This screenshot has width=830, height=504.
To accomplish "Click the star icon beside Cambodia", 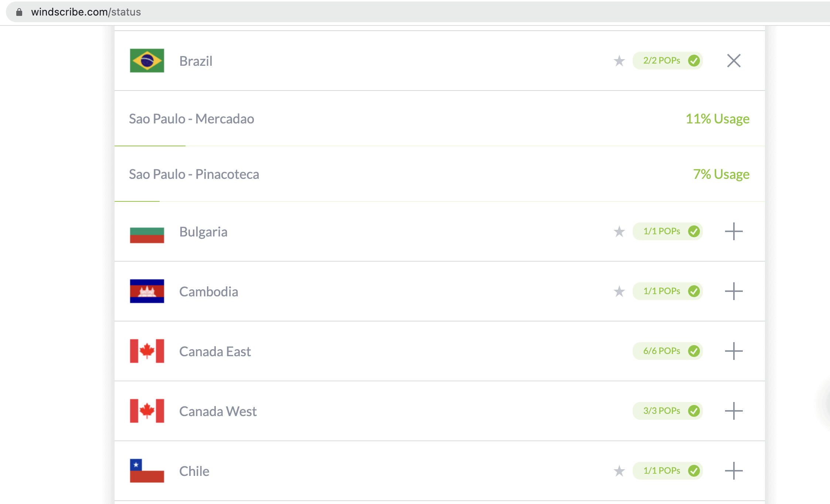I will [619, 291].
